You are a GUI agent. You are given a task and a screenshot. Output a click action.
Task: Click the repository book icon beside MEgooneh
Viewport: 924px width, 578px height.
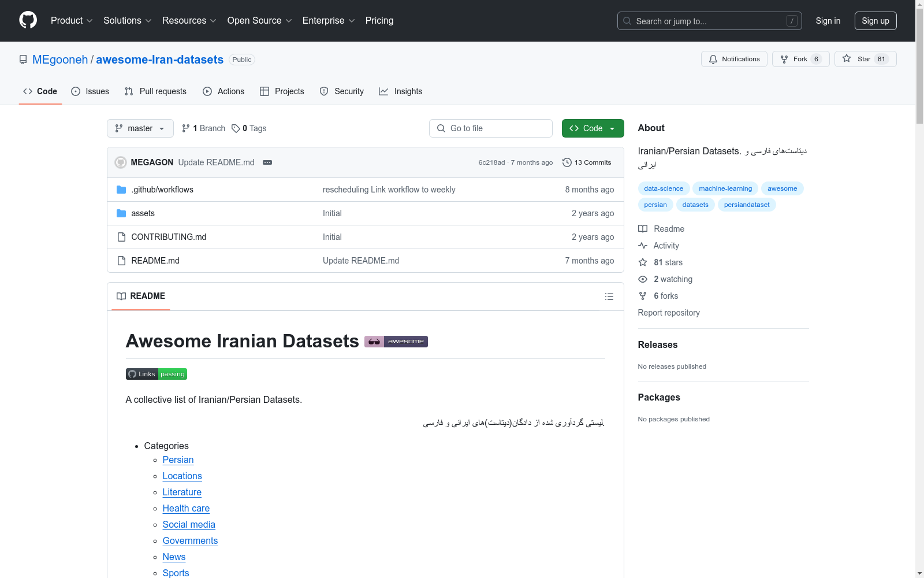[x=23, y=60]
